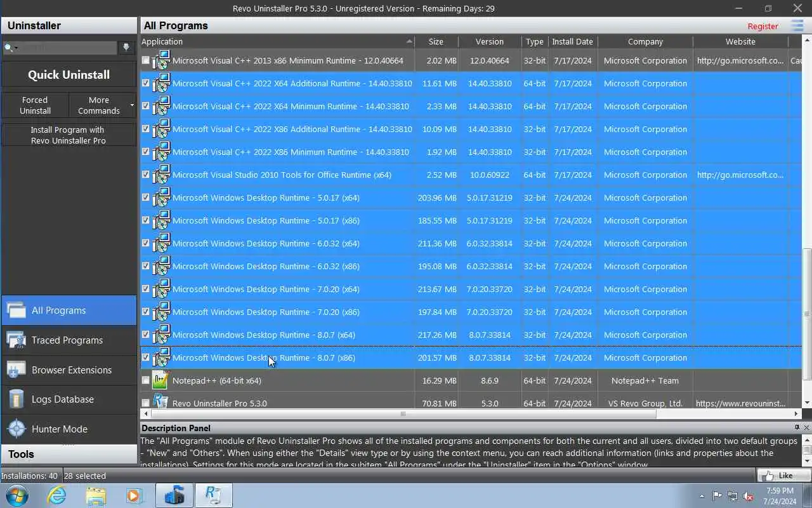Screen dimensions: 812x508
Task: Click the Notepad++ program icon
Action: [x=160, y=380]
